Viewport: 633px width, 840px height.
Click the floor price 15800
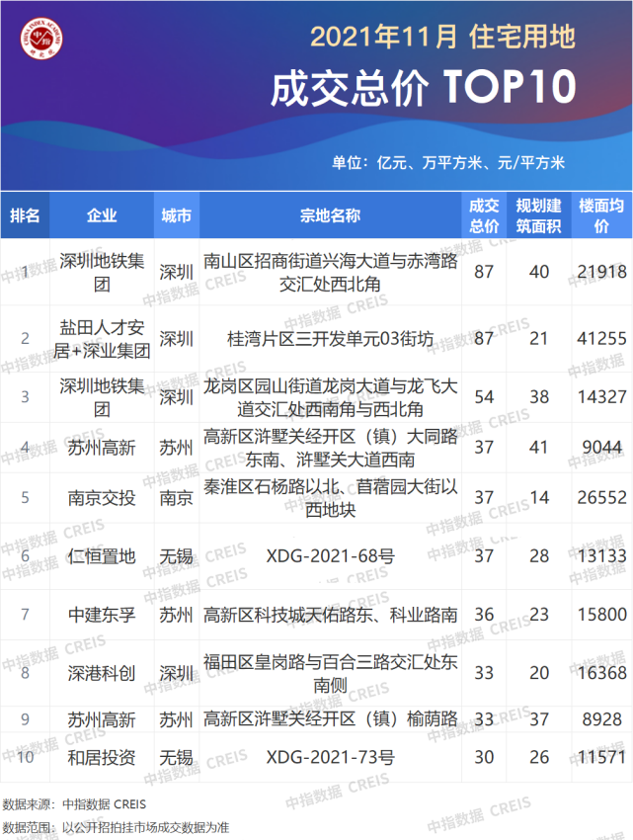click(601, 615)
